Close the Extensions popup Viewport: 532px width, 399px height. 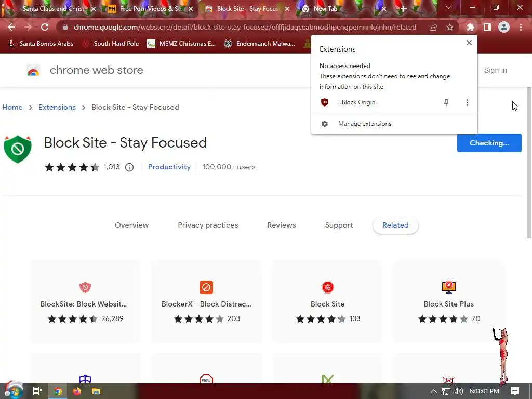tap(469, 43)
